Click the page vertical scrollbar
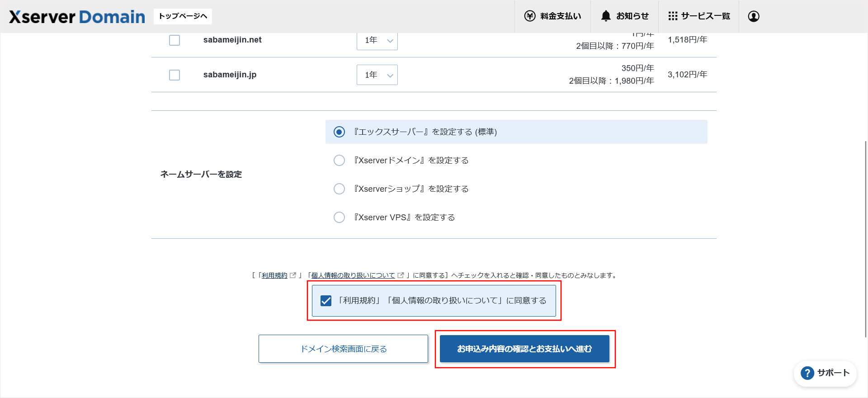This screenshot has width=868, height=398. pyautogui.click(x=866, y=239)
